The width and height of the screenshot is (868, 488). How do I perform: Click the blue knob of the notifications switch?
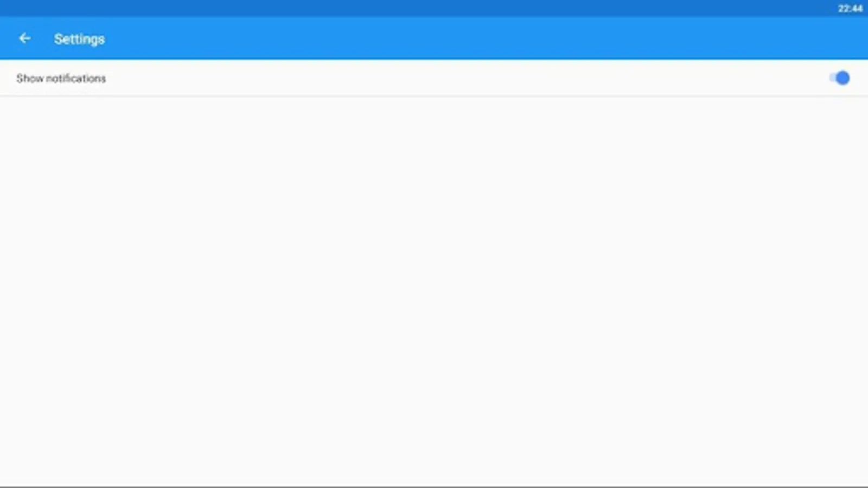pos(843,78)
